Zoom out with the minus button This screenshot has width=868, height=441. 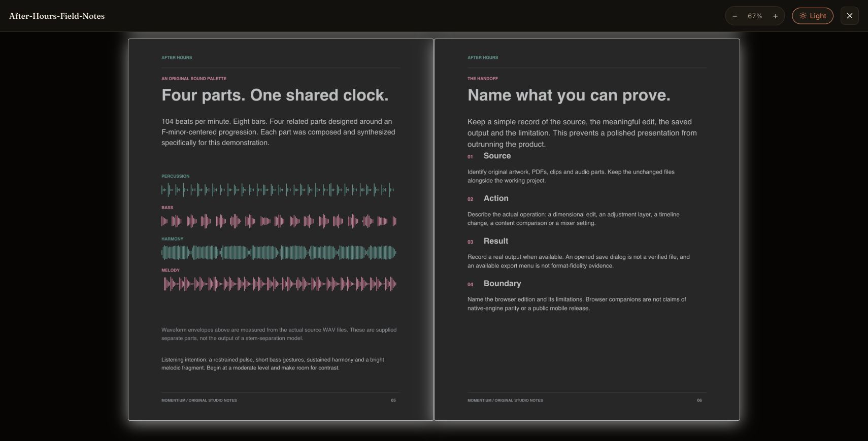pyautogui.click(x=735, y=16)
